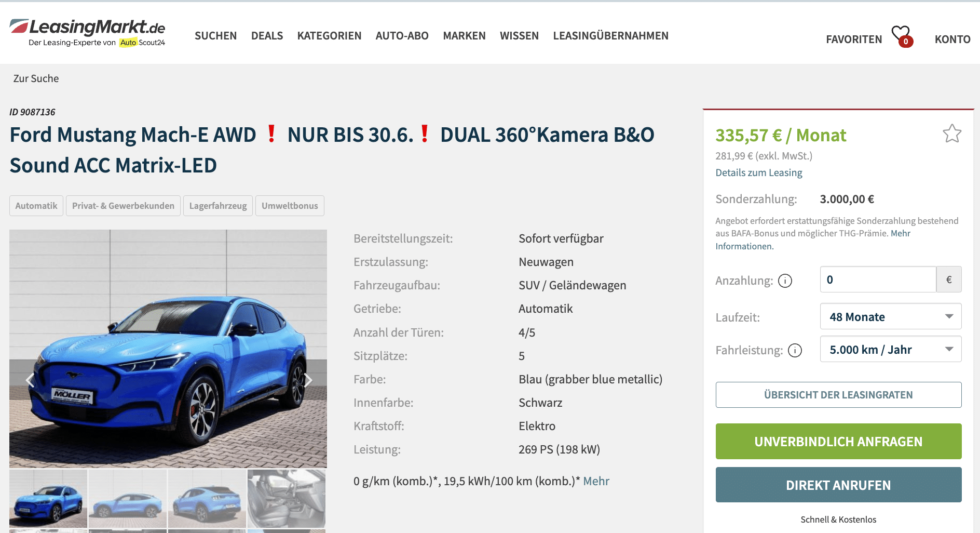Screen dimensions: 980x533
Task: Click the 281,99 € (exkl. MwSt.) text
Action: coord(764,156)
